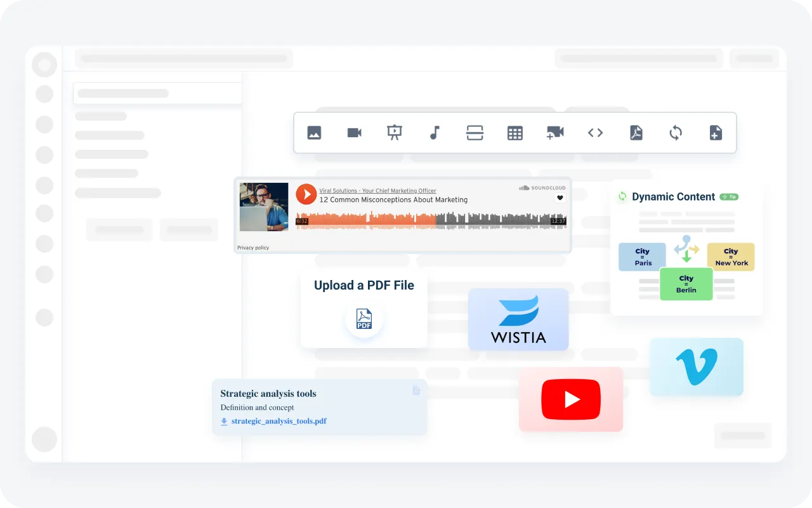
Task: Select the dynamic content sync icon
Action: [676, 133]
